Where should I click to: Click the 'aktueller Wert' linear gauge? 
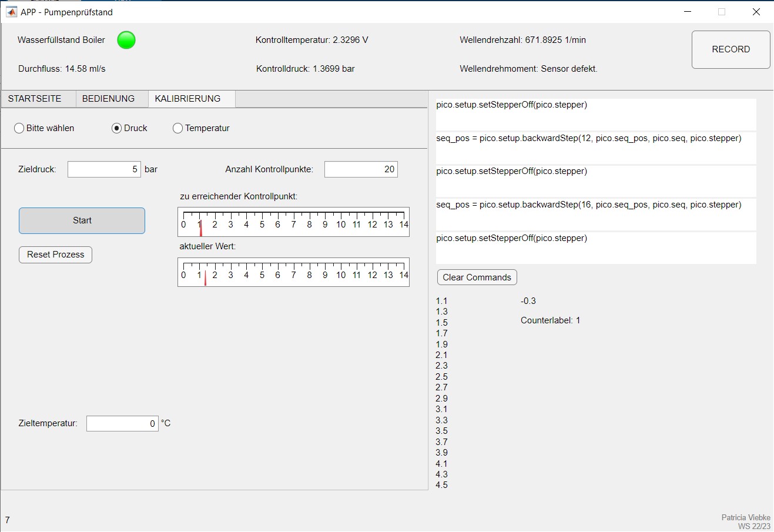[293, 272]
